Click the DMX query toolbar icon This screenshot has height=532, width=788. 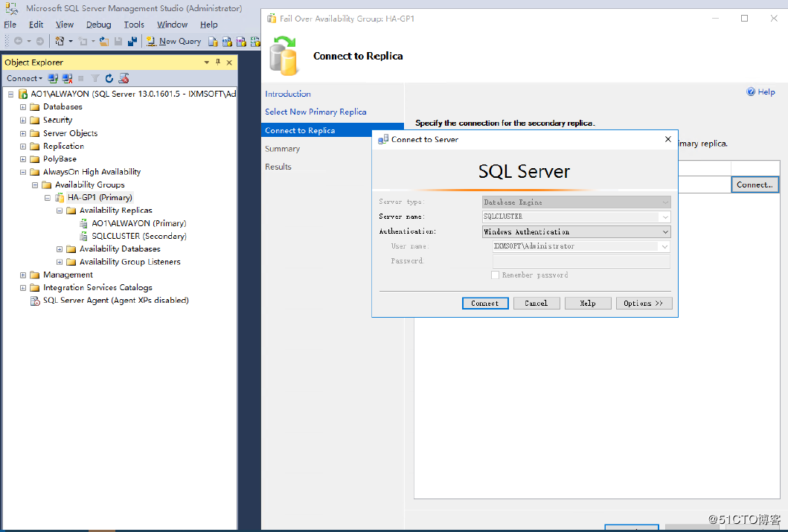[241, 41]
